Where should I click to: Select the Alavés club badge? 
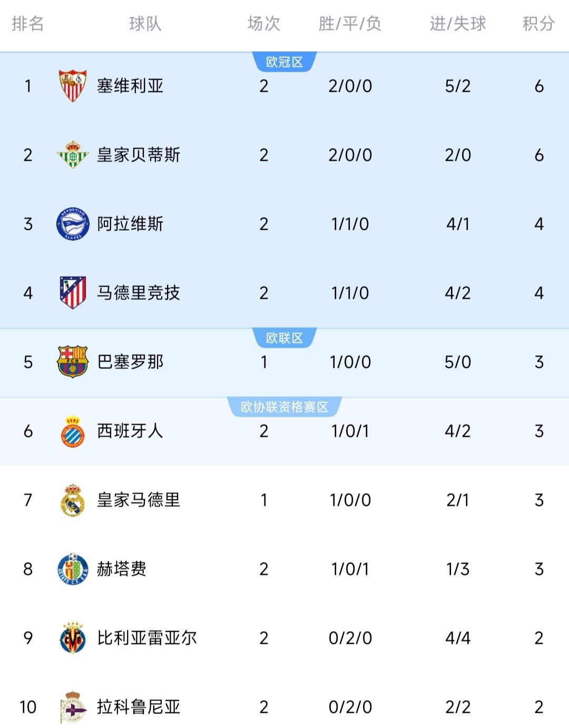tap(73, 224)
